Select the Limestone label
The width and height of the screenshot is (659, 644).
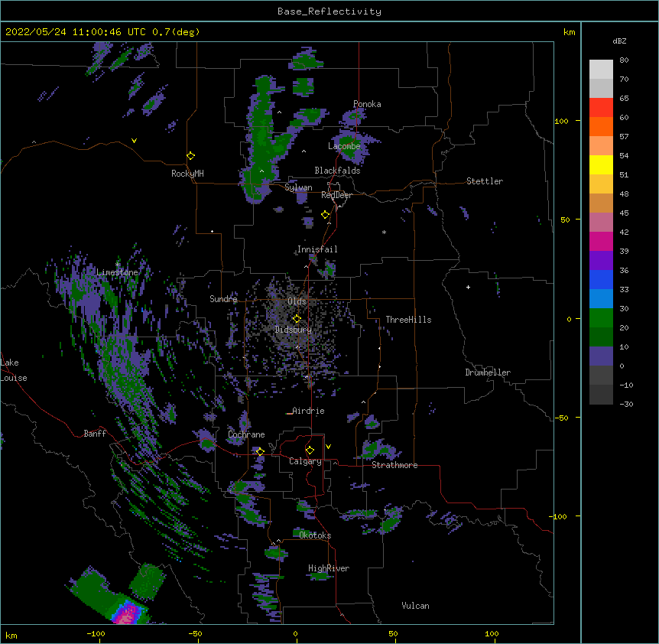click(117, 272)
